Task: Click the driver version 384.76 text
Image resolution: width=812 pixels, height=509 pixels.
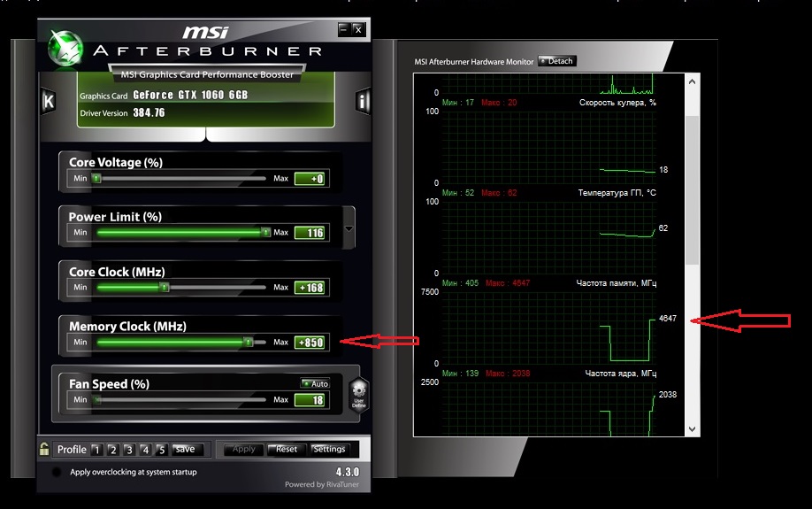Action: point(149,112)
